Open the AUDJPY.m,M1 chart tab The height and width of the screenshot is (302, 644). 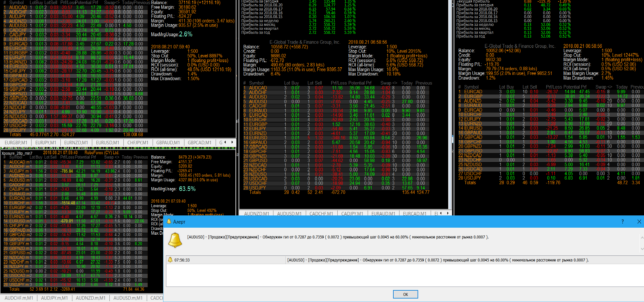(54, 298)
